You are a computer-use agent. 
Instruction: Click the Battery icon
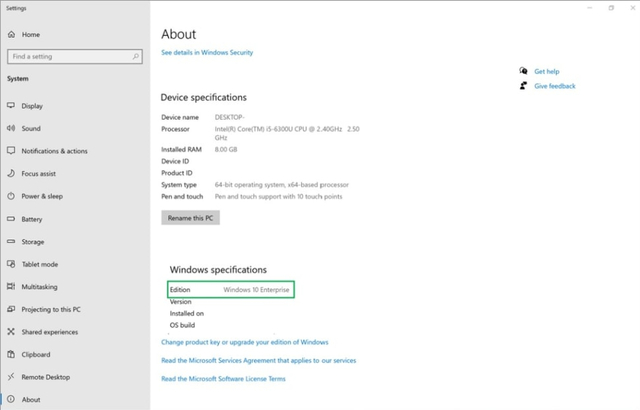[x=11, y=219]
